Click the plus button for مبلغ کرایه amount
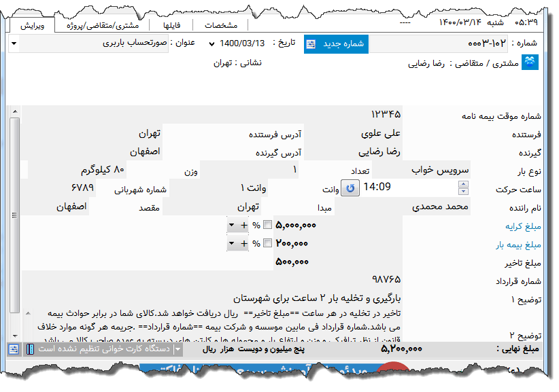Image resolution: width=559 pixels, height=392 pixels. click(244, 224)
